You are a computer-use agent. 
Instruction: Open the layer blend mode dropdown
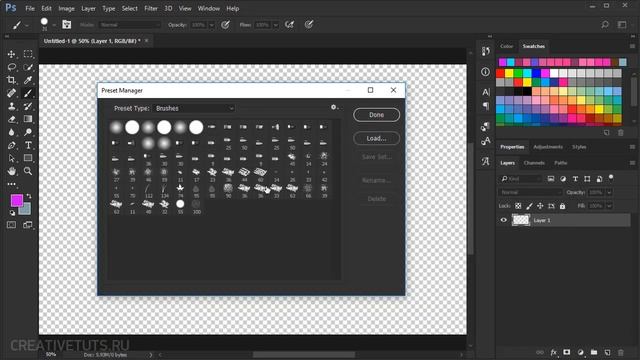530,192
